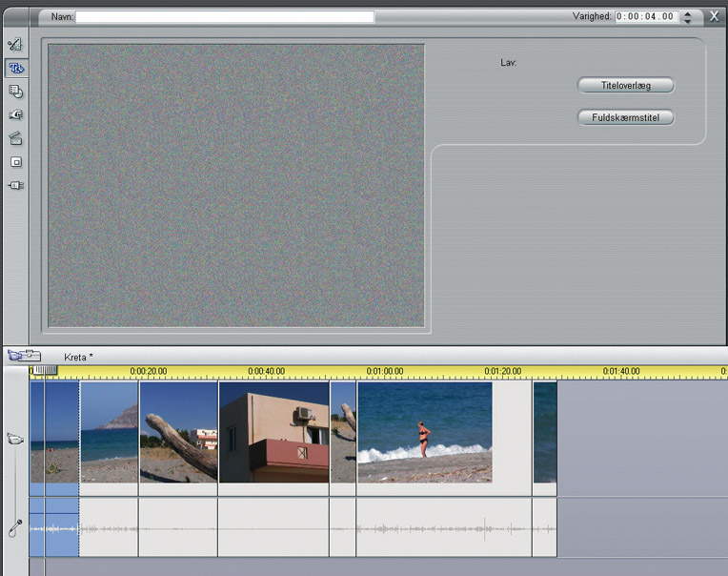The image size is (728, 576).
Task: Click the microphone audio track icon
Action: click(x=14, y=526)
